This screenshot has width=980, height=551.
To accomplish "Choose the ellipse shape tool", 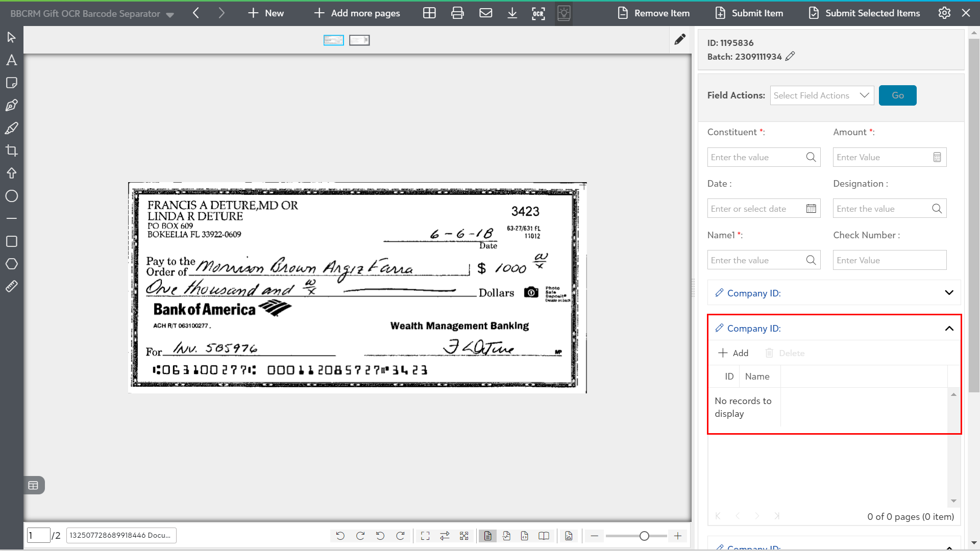I will (12, 196).
